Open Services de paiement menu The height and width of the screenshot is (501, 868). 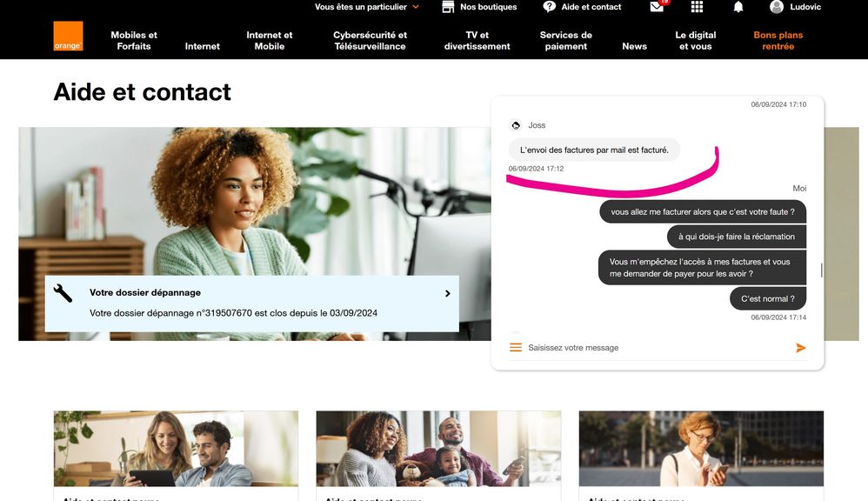click(x=565, y=40)
